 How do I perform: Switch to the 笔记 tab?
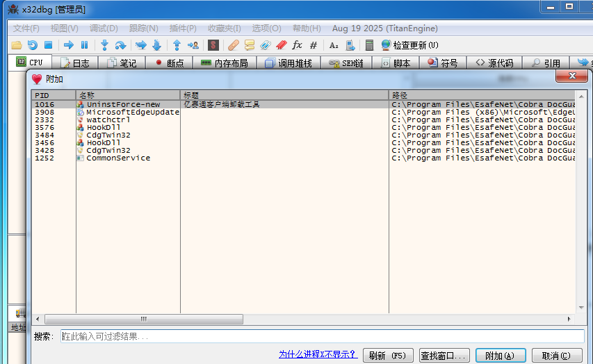[x=122, y=63]
